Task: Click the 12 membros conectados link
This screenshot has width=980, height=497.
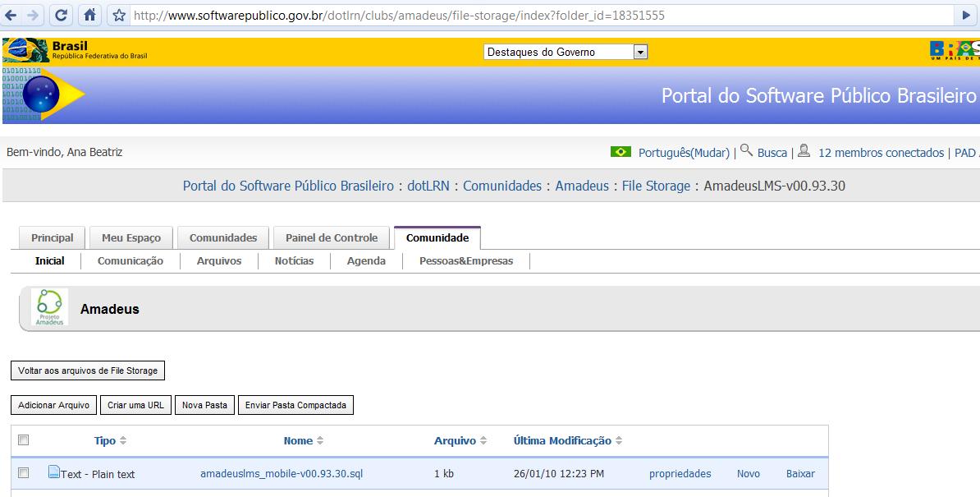Action: click(882, 153)
